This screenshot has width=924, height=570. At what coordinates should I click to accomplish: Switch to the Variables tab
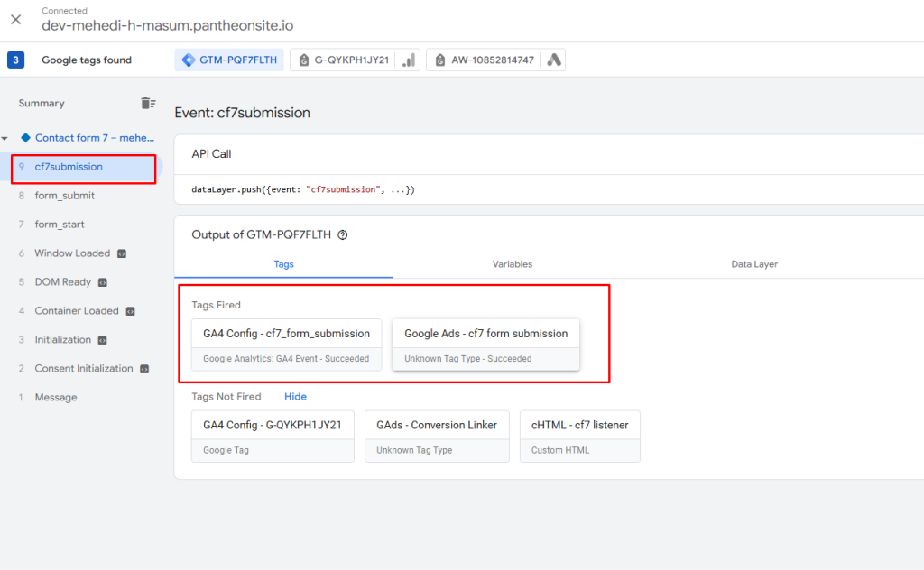pyautogui.click(x=513, y=264)
